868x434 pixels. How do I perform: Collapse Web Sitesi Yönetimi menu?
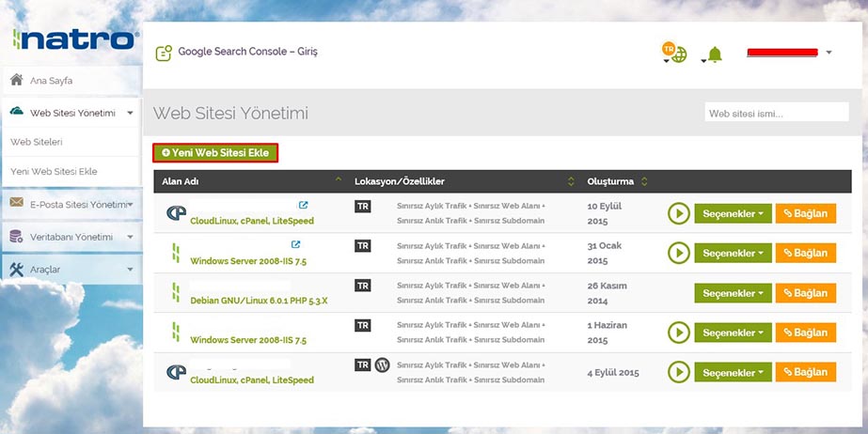point(72,113)
